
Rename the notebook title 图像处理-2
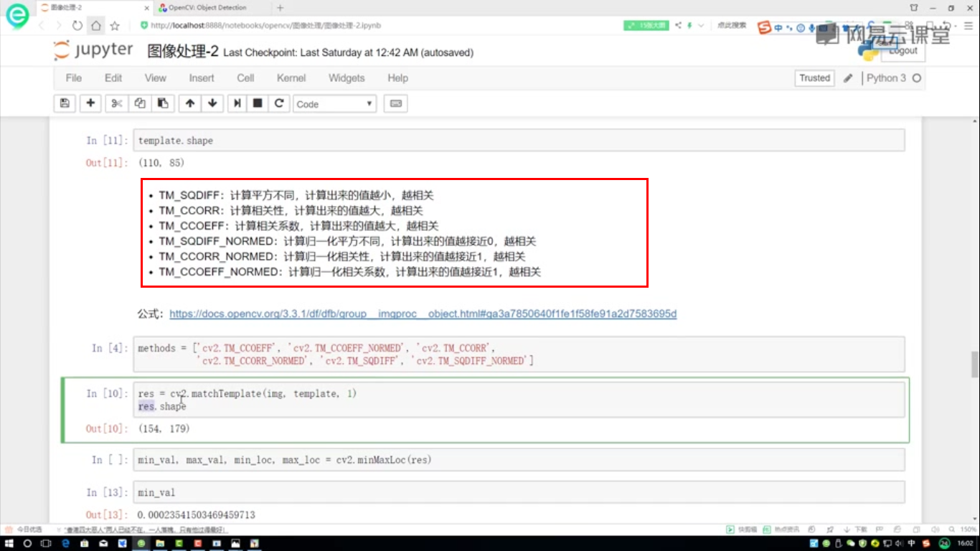(x=182, y=52)
